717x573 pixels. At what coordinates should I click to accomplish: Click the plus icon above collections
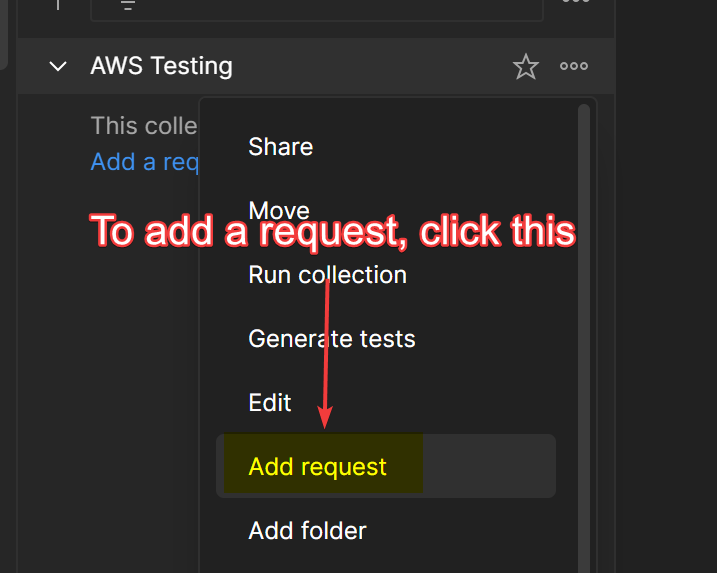[58, 4]
